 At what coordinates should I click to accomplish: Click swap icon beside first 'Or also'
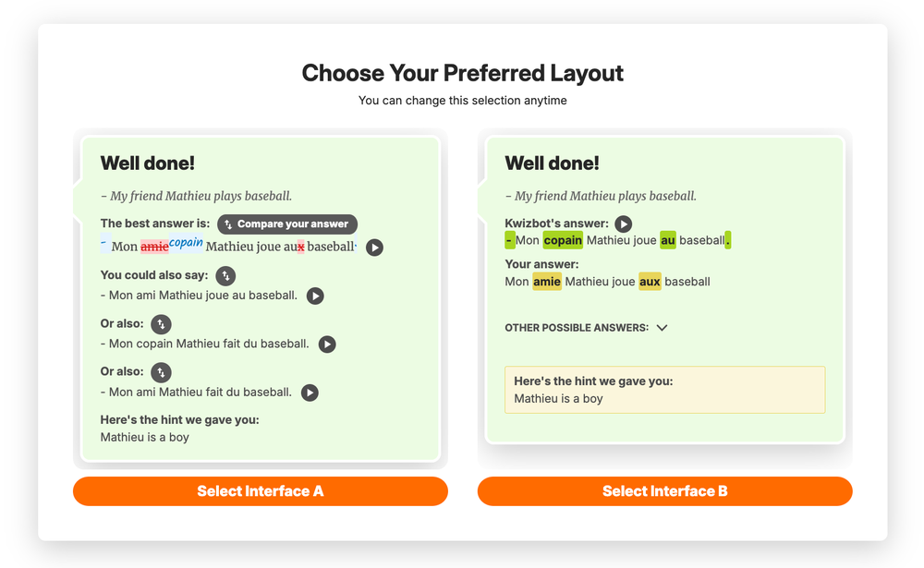click(x=161, y=324)
